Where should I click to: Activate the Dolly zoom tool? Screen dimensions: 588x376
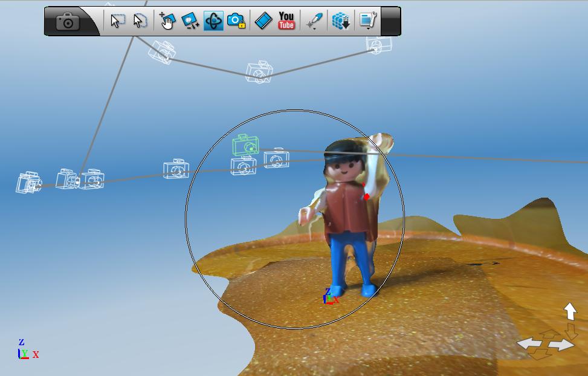190,21
